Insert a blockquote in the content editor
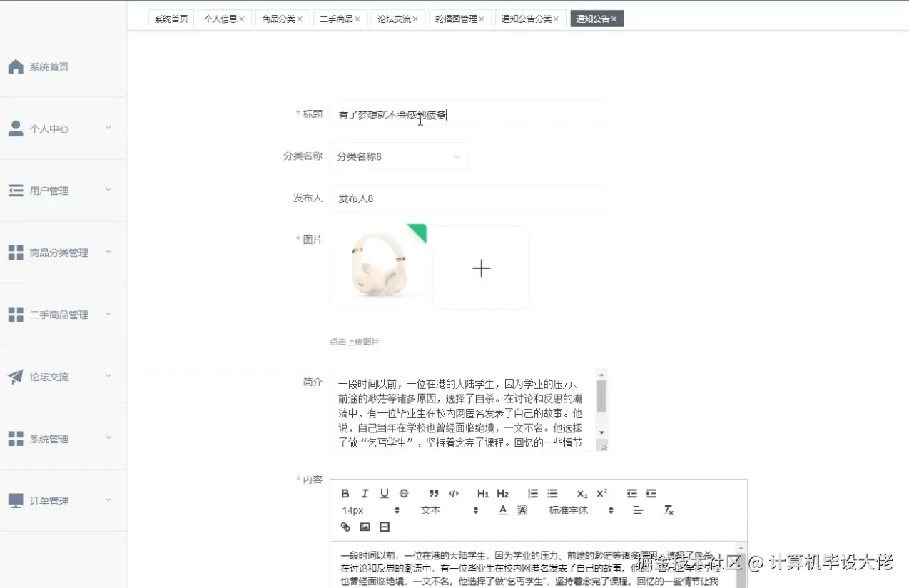The height and width of the screenshot is (588, 909). (433, 493)
